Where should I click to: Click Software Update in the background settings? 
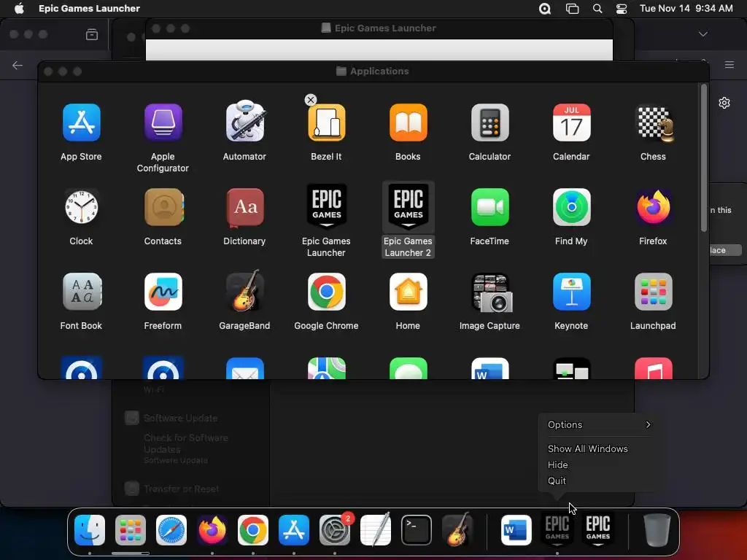pos(181,418)
